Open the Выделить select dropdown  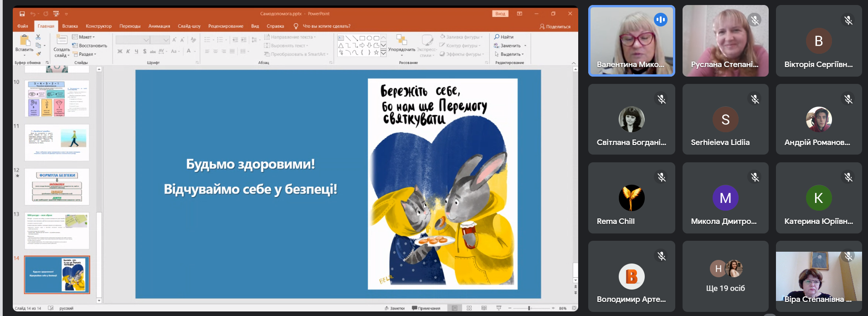pyautogui.click(x=509, y=54)
